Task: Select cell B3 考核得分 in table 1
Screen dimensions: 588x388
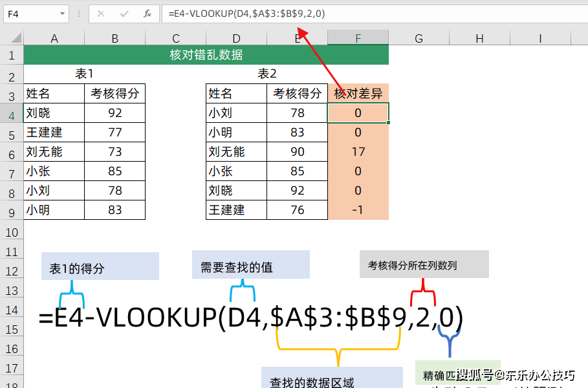Action: 114,93
